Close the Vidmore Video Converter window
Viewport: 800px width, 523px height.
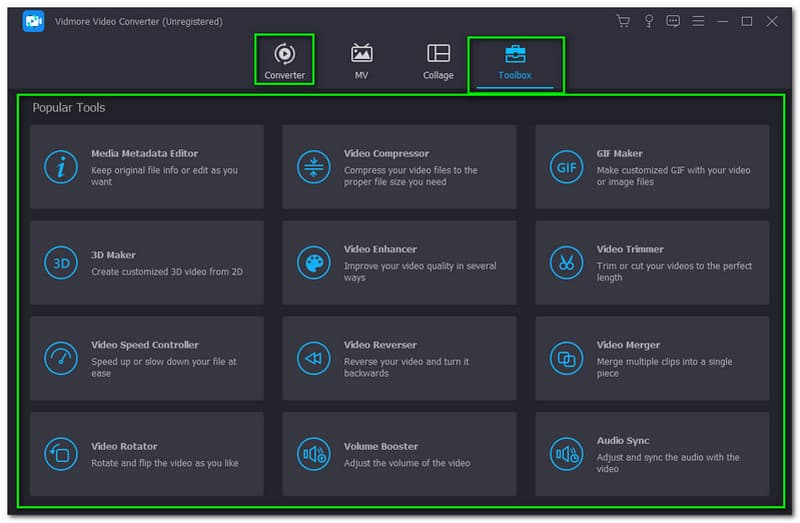click(x=772, y=21)
